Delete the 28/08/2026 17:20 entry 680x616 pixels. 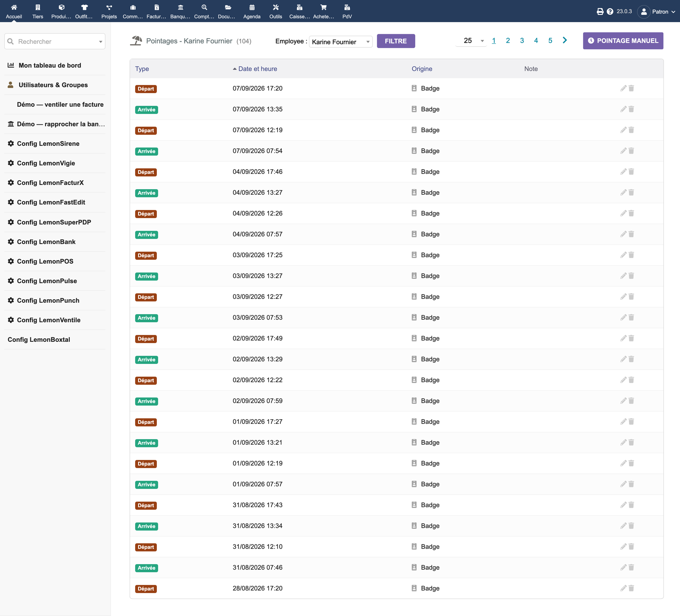point(632,588)
